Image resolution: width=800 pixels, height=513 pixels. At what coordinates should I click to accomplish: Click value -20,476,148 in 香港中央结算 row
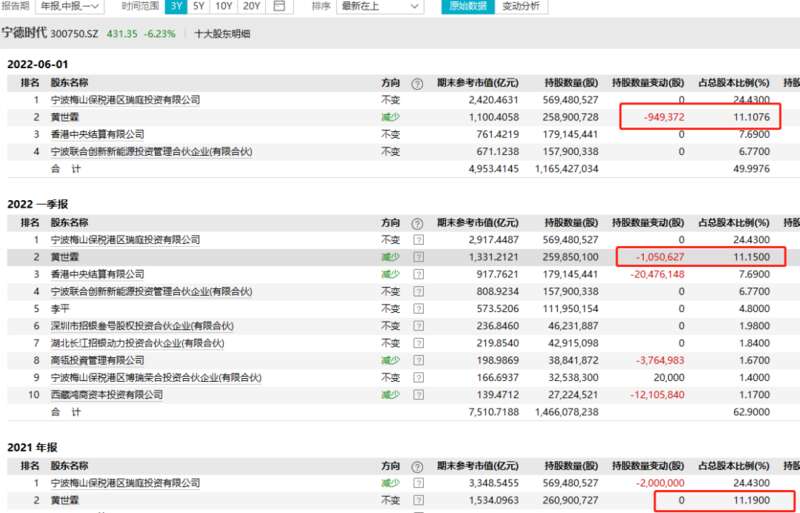click(657, 275)
